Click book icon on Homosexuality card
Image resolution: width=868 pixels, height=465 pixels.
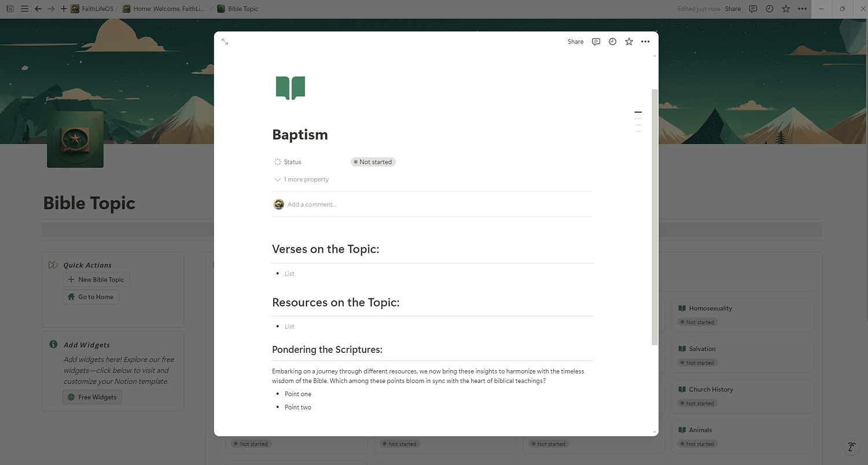(x=682, y=308)
